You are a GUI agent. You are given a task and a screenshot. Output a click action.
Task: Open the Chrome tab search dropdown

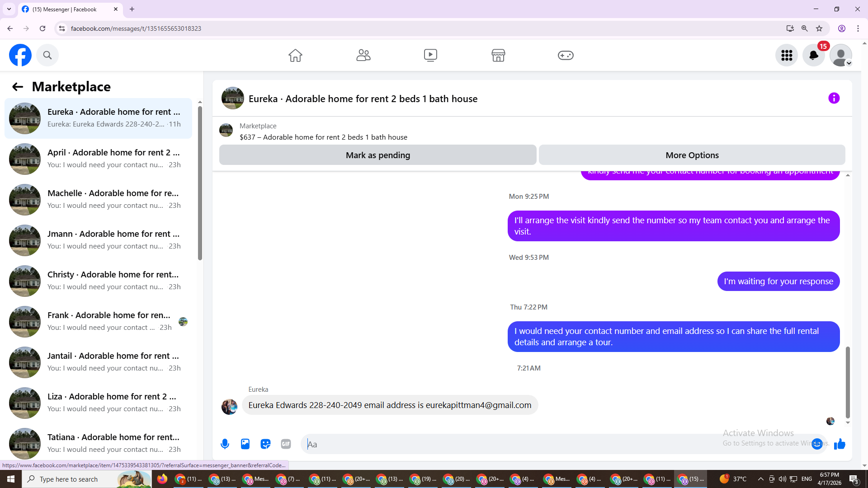(x=9, y=9)
